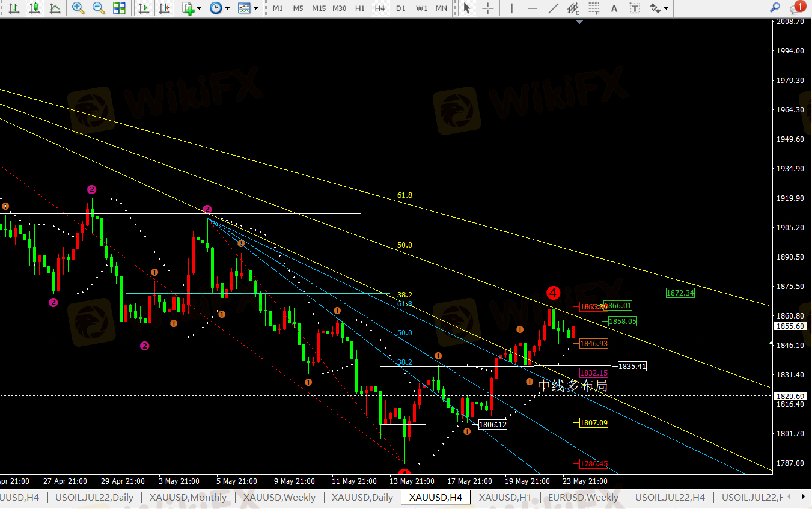This screenshot has width=812, height=509.
Task: Select the line chart icon
Action: (x=55, y=8)
